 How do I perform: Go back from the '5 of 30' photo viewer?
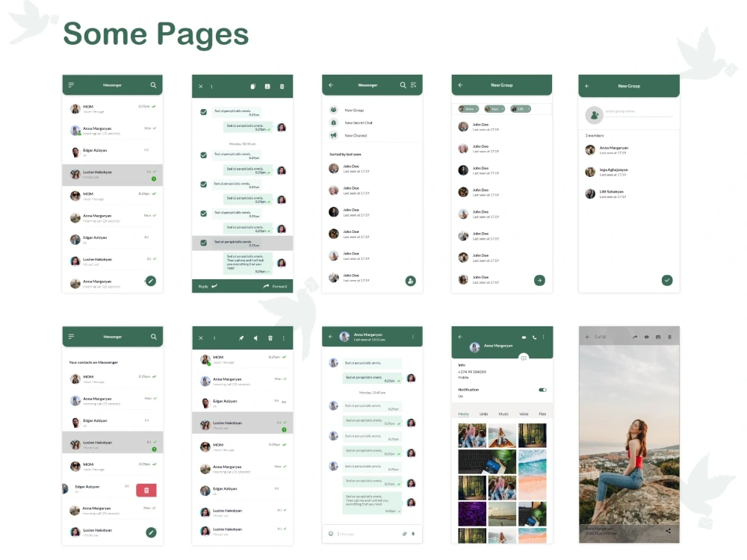tap(587, 337)
